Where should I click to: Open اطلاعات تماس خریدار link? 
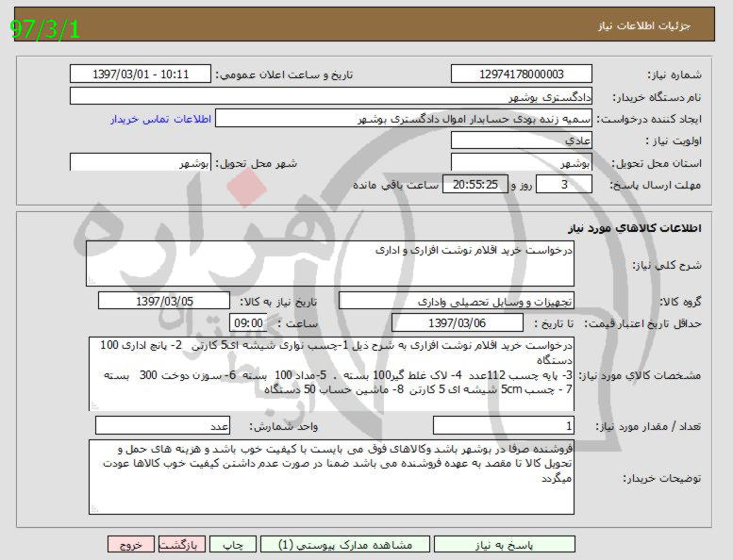tap(160, 119)
